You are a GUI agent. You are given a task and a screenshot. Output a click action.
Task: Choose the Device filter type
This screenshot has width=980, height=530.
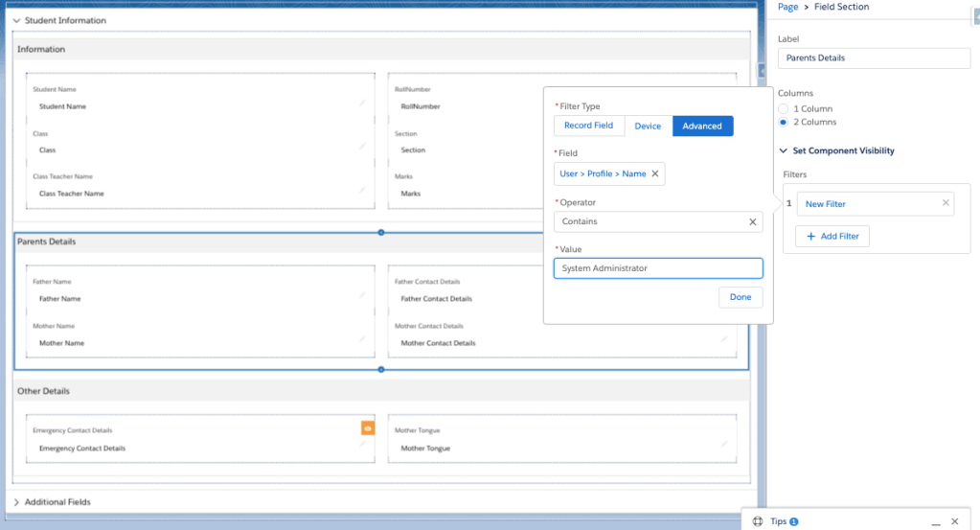click(x=648, y=126)
